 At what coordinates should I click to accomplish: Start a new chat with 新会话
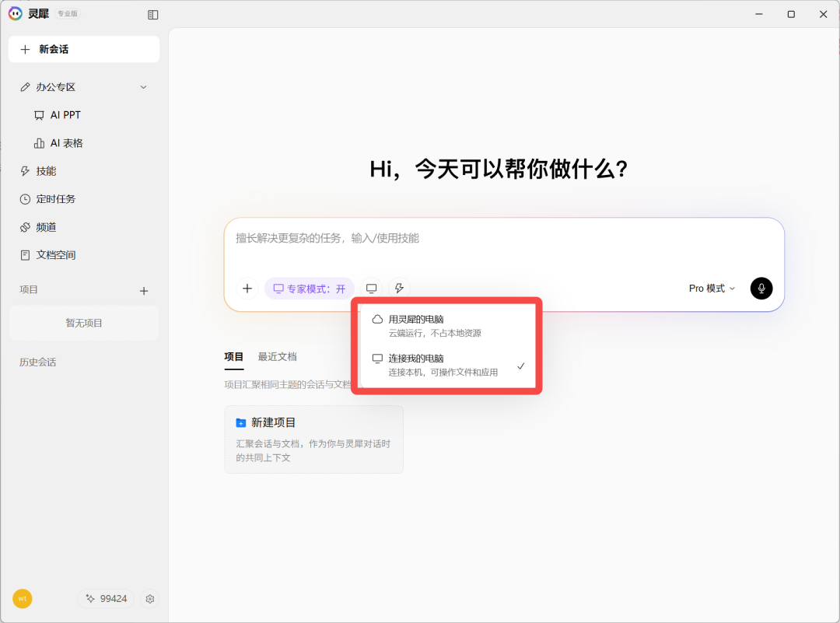[84, 49]
